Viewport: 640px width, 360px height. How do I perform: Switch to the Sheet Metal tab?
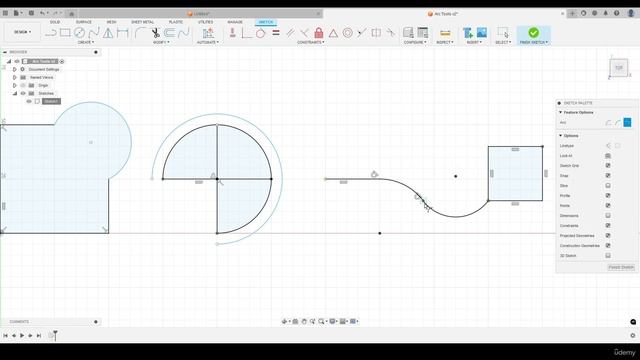click(142, 22)
